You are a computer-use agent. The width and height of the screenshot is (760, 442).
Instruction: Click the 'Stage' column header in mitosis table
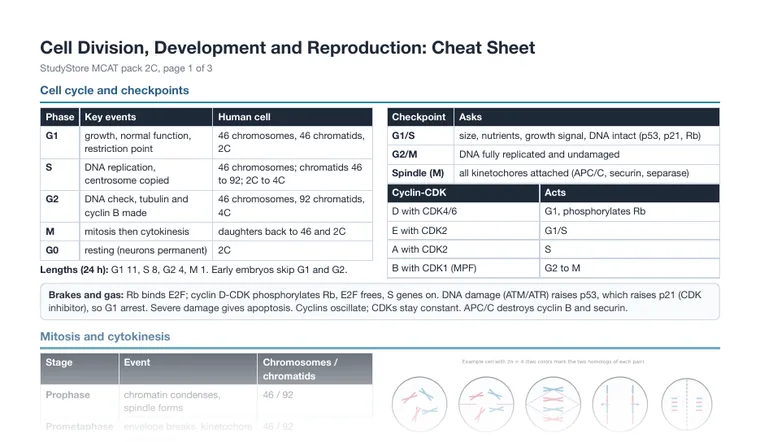79,369
